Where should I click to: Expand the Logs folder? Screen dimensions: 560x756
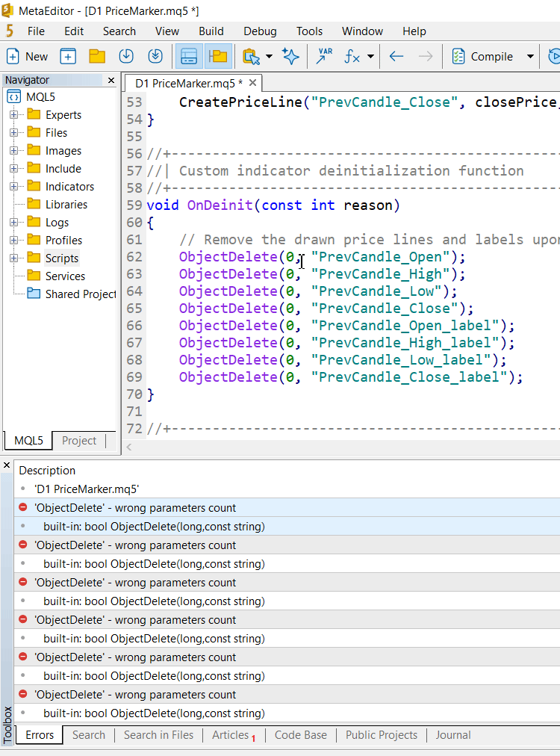(x=13, y=223)
